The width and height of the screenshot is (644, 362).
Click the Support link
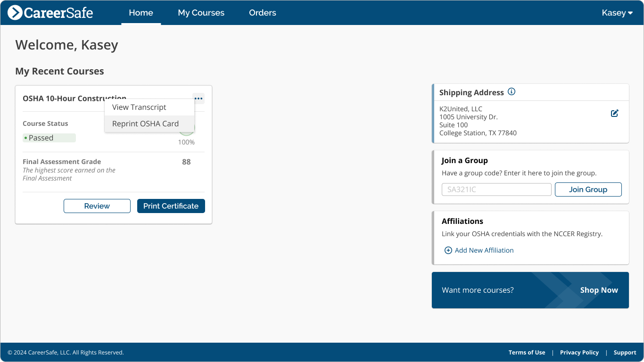pyautogui.click(x=625, y=352)
